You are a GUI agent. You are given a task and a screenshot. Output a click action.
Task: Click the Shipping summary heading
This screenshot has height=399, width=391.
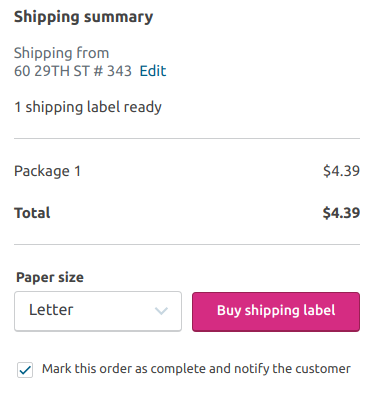point(83,17)
